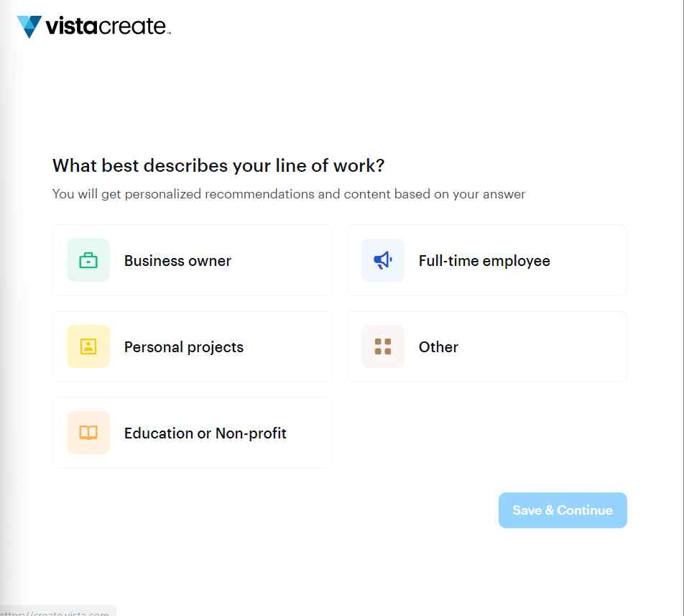Choose the 'Education or Non-profit' label

[205, 433]
